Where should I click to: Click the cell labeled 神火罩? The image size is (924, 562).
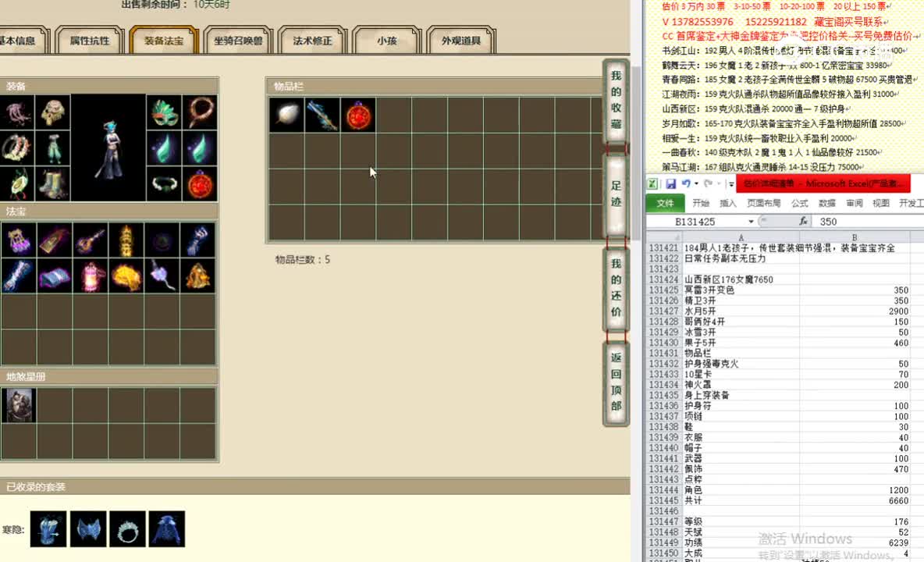point(741,385)
